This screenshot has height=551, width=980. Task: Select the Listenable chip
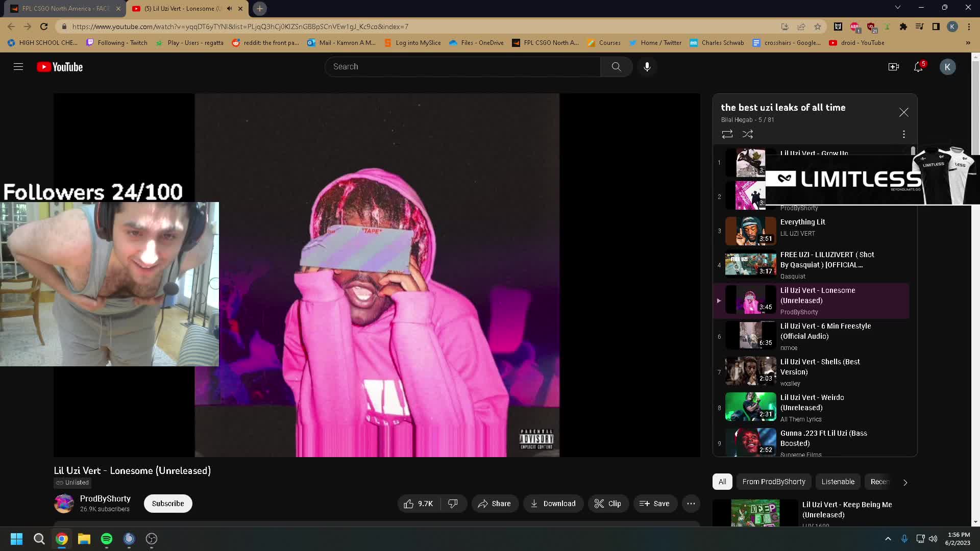(x=838, y=482)
